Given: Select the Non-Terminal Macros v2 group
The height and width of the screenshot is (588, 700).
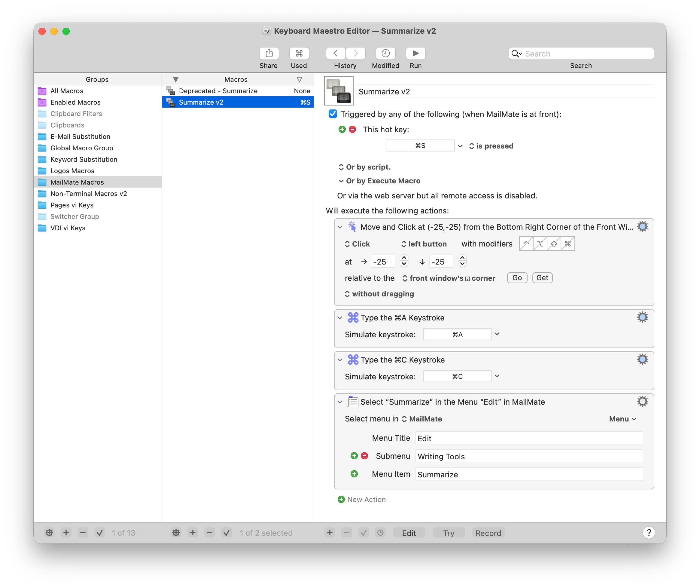Looking at the screenshot, I should point(89,194).
